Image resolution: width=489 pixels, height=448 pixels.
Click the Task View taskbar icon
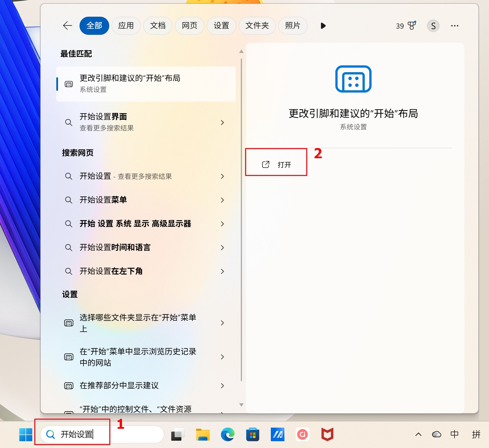pyautogui.click(x=178, y=434)
